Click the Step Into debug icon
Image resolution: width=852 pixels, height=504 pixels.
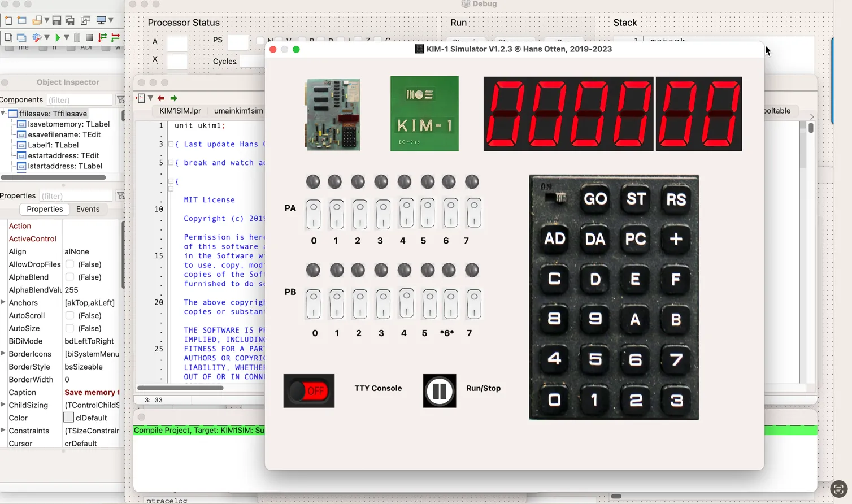(x=102, y=38)
